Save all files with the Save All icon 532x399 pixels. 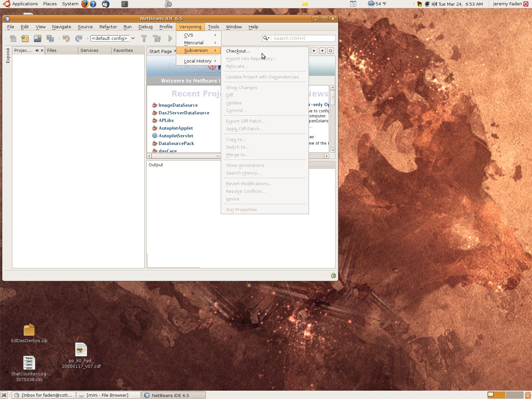[51, 38]
